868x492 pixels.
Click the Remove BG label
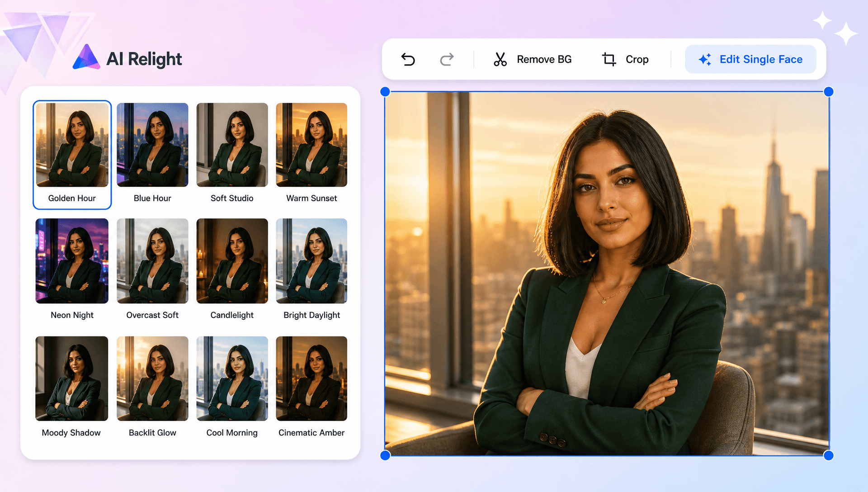(544, 59)
